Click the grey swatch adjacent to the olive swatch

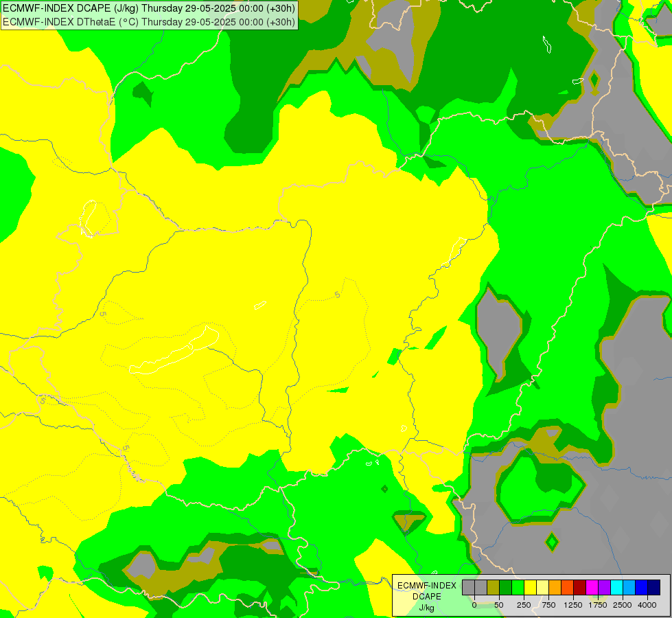click(x=481, y=587)
